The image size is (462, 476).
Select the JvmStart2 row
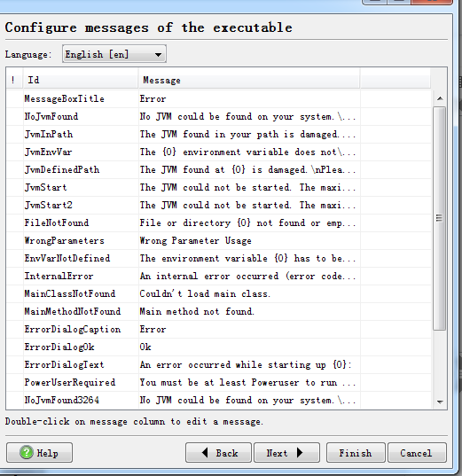[x=219, y=206]
